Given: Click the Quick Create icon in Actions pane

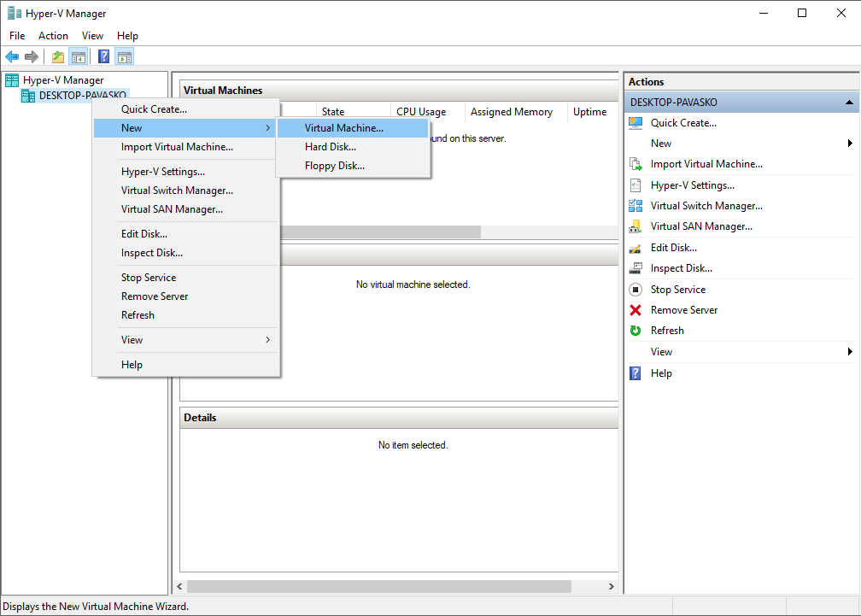Looking at the screenshot, I should pyautogui.click(x=635, y=123).
